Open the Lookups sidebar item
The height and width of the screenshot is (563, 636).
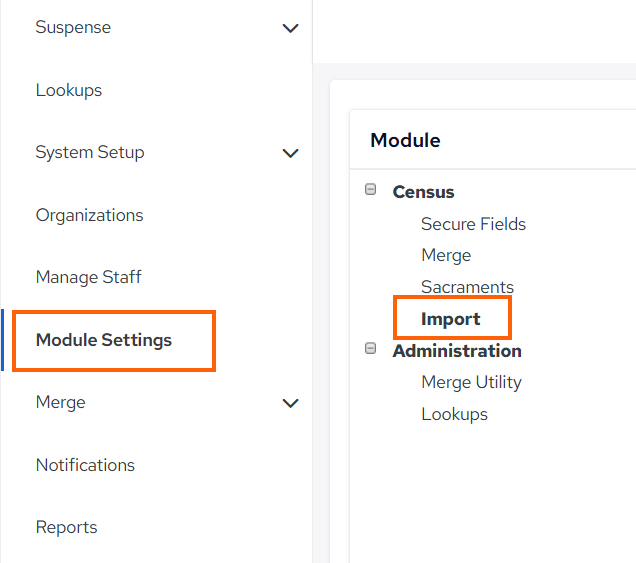click(x=69, y=90)
